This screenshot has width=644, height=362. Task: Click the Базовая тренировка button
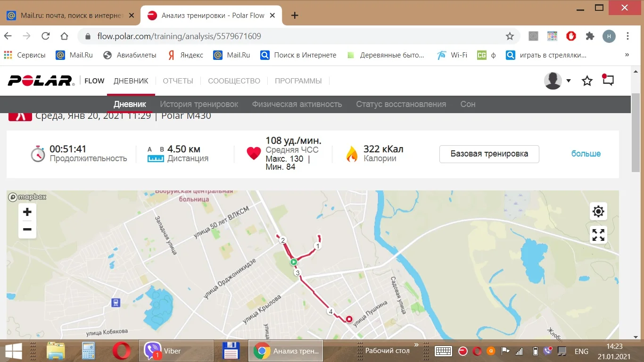tap(489, 154)
